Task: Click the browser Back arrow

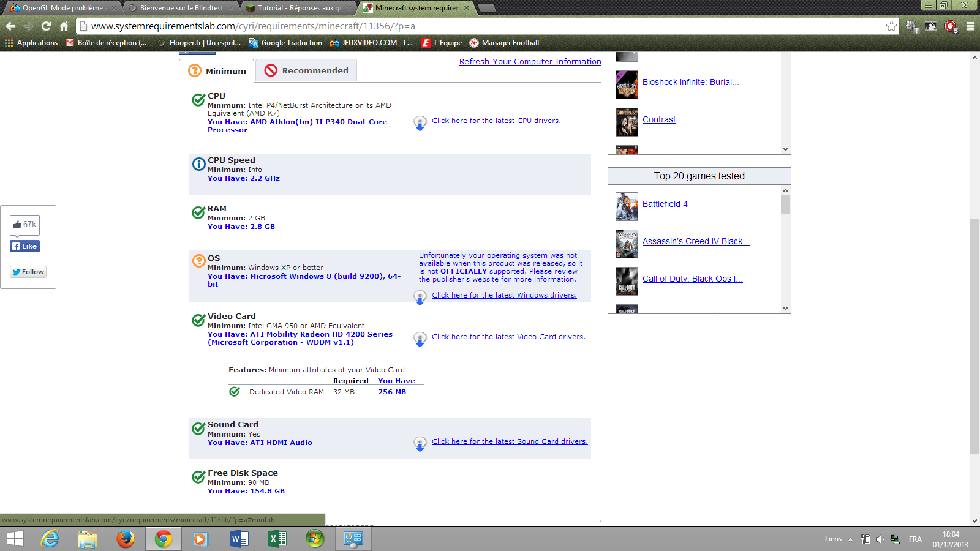Action: 10,26
